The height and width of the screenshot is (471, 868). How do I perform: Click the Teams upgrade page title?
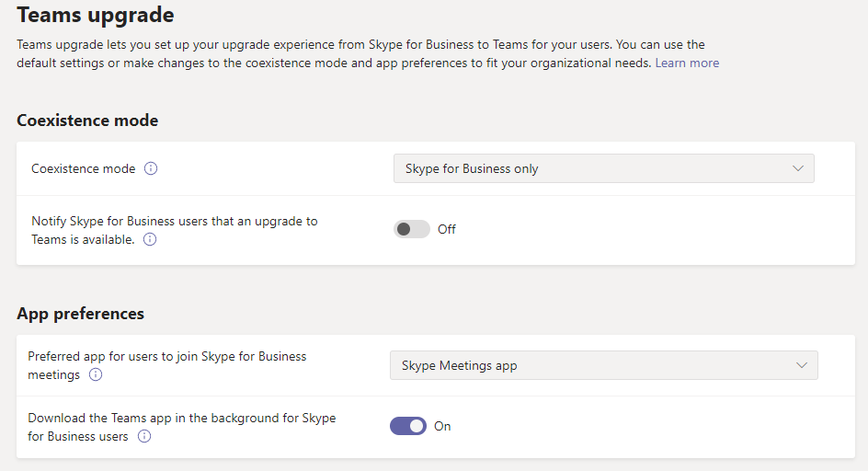point(96,15)
